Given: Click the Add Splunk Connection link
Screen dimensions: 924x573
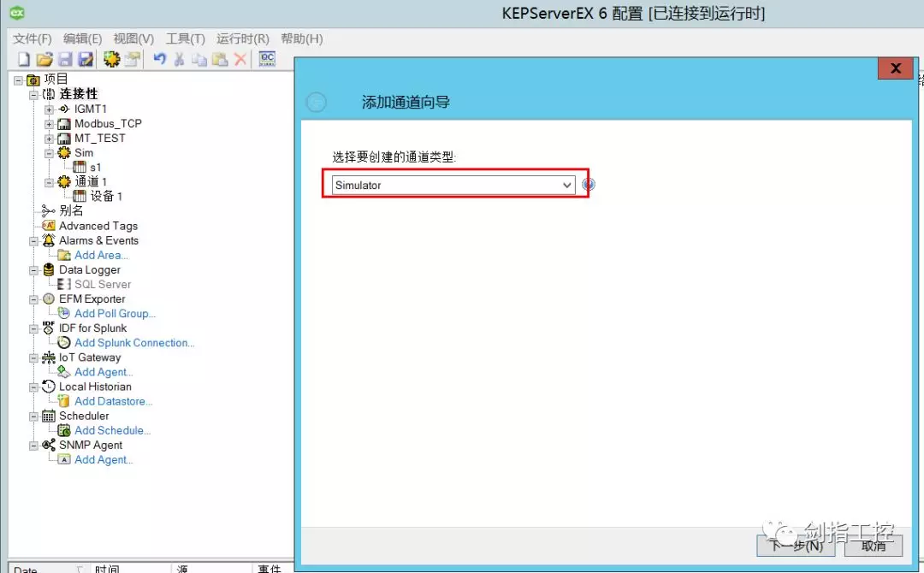Looking at the screenshot, I should pyautogui.click(x=133, y=343).
